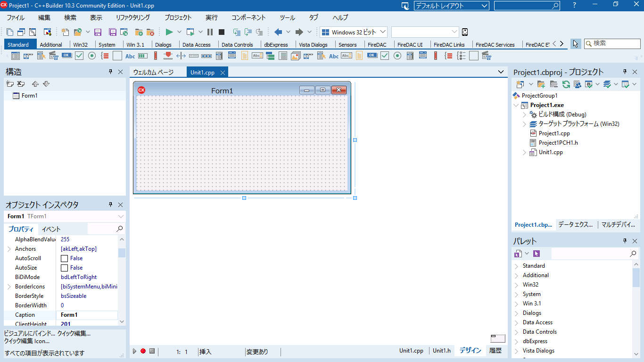Click the Pause debugging toolbar icon
This screenshot has width=644, height=362.
click(209, 32)
